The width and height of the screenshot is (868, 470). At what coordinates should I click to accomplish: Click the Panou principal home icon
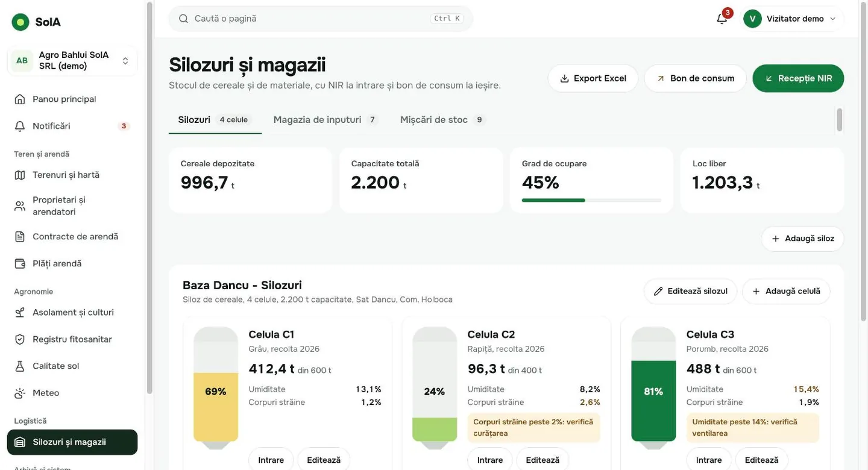pyautogui.click(x=20, y=99)
